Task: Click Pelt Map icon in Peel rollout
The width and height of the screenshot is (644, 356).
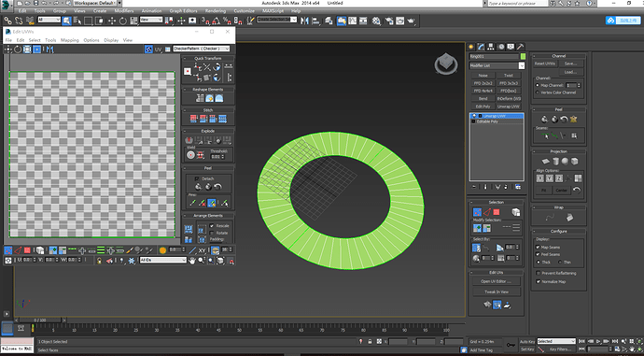Action: [573, 120]
